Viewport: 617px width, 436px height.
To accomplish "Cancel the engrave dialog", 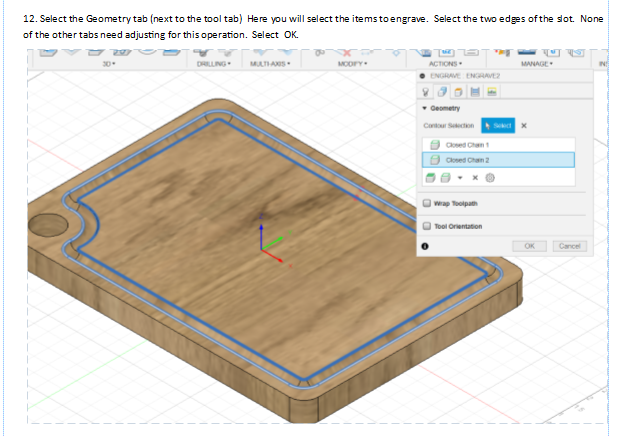I will click(x=569, y=246).
